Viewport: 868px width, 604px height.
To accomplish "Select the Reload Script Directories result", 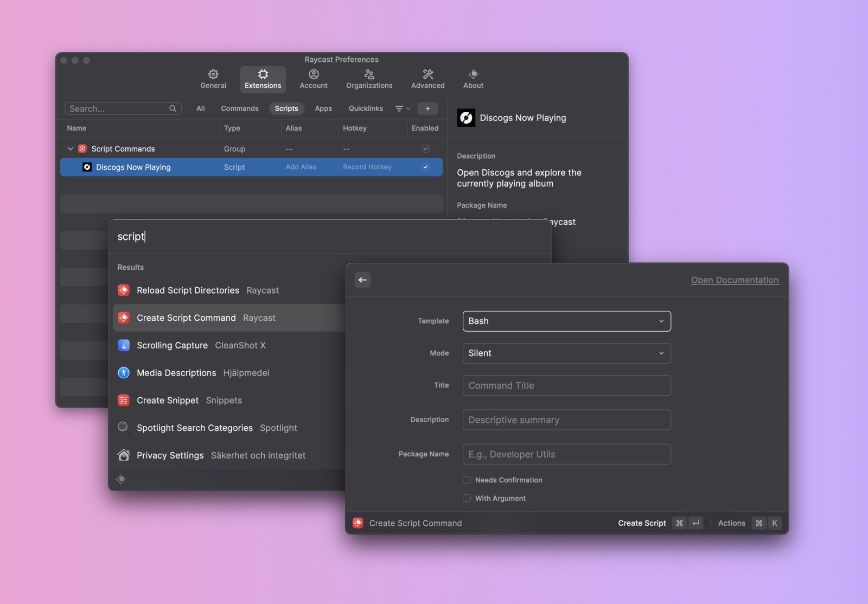I will point(229,290).
